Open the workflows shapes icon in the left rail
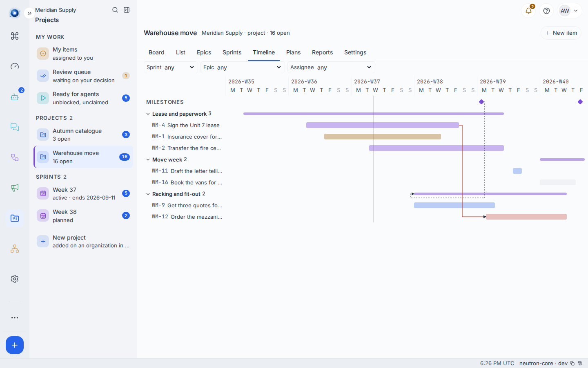The image size is (588, 368). (x=15, y=157)
